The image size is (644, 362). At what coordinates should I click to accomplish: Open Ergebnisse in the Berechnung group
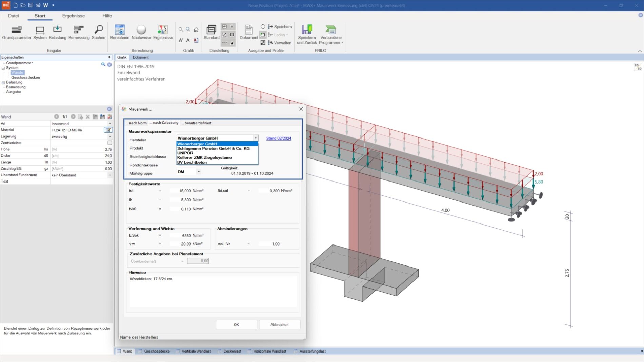click(x=163, y=33)
